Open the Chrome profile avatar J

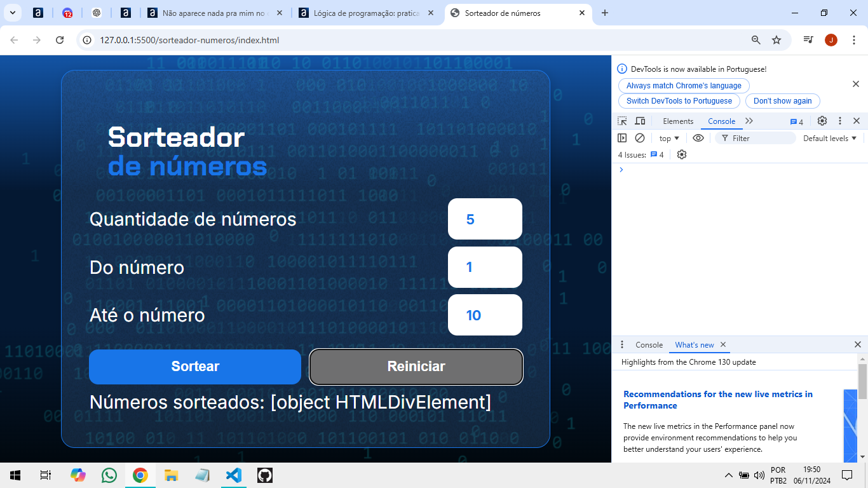pos(831,40)
